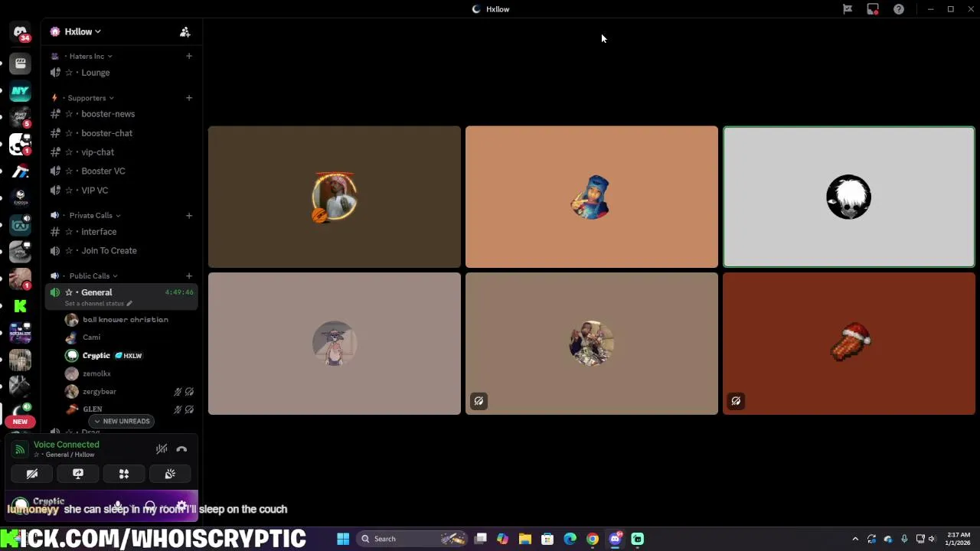Toggle camera on in voice panel
Screen dimensions: 980x551
[x=32, y=474]
